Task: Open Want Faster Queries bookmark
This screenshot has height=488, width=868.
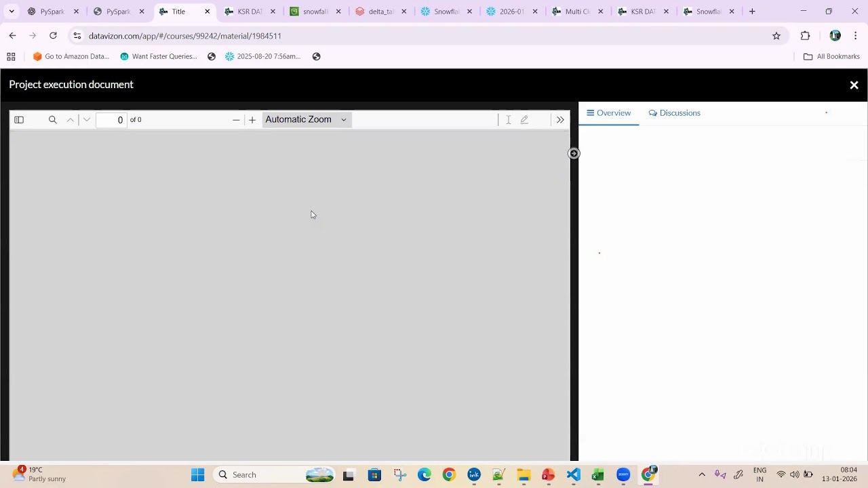Action: 159,57
